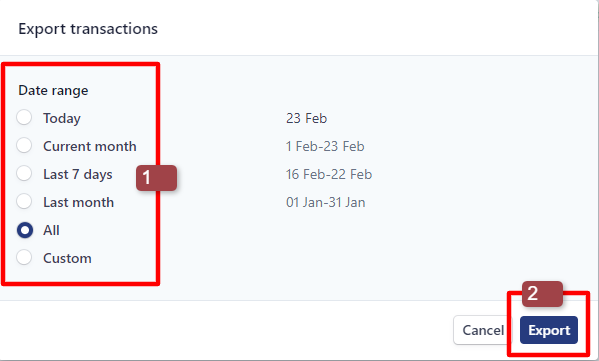Click the 16 Feb-22 Feb range text
The width and height of the screenshot is (599, 361).
tap(329, 174)
